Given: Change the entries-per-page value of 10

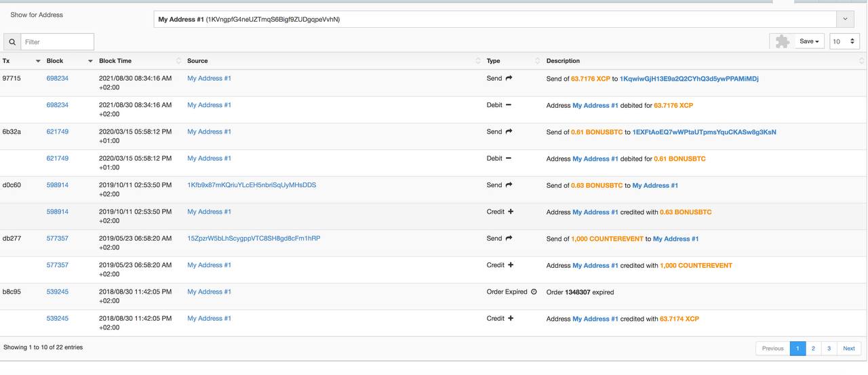Looking at the screenshot, I should click(x=845, y=41).
